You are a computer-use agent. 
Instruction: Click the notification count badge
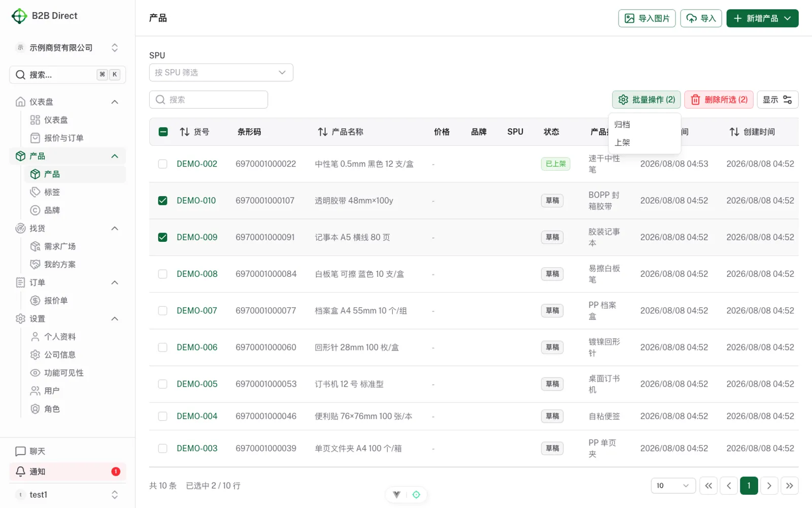(x=116, y=471)
